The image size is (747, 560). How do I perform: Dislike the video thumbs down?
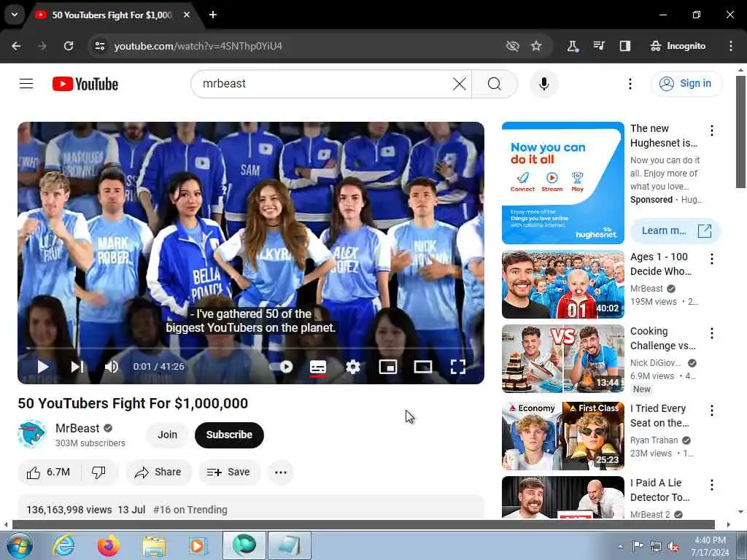tap(98, 472)
